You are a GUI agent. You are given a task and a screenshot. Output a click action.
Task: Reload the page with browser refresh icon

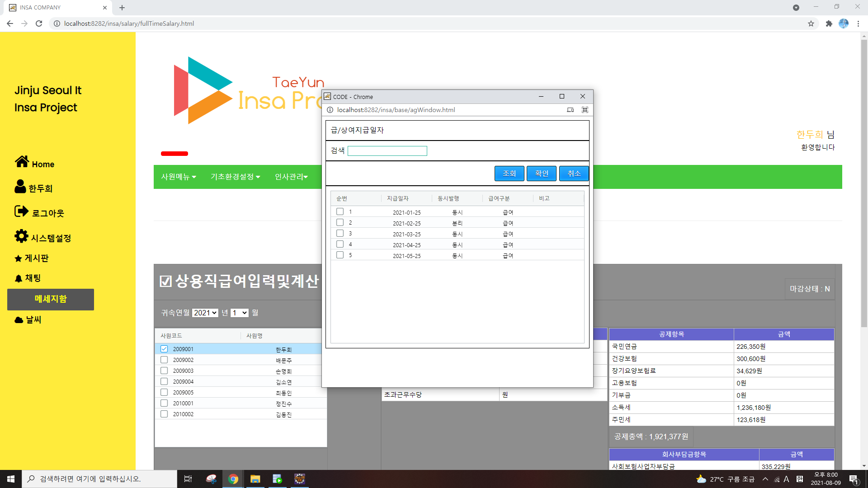(39, 23)
